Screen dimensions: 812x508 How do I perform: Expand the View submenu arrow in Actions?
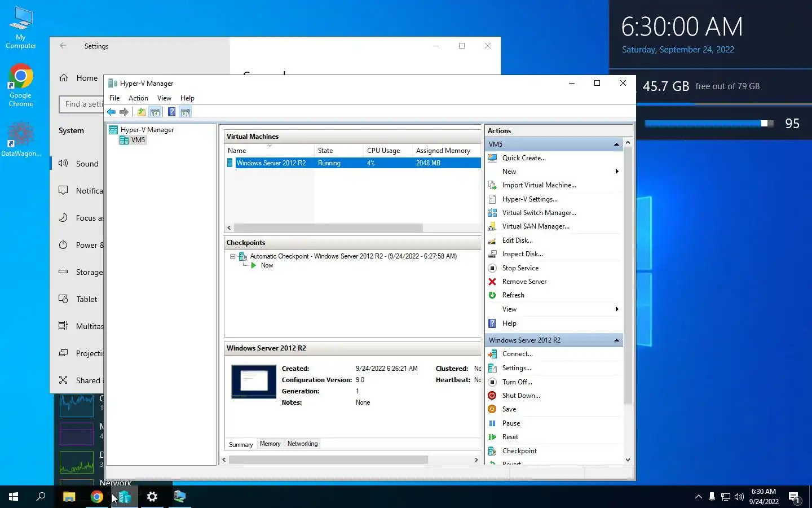[x=617, y=309]
